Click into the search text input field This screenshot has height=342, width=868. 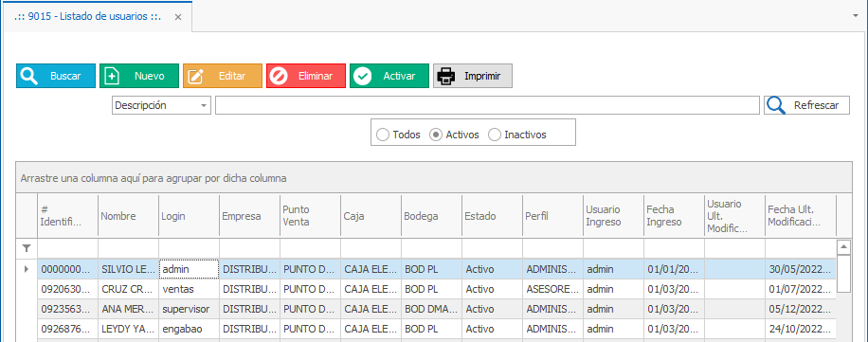pyautogui.click(x=487, y=105)
